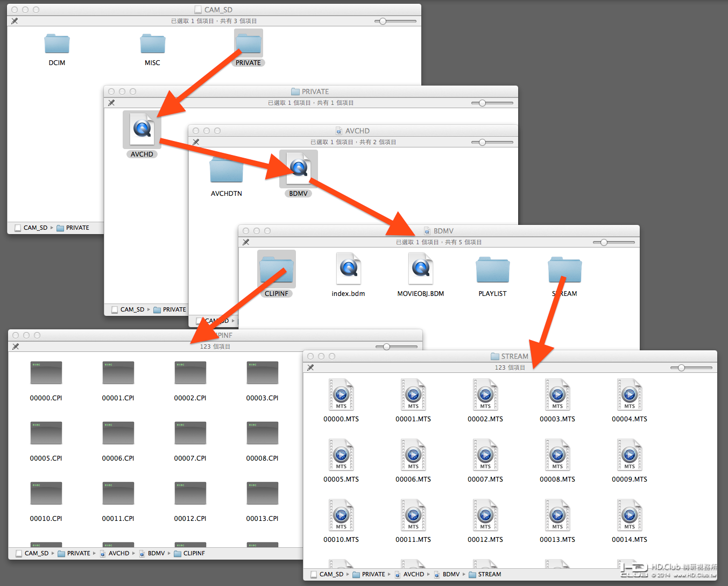Select the 00002.MTS video file
The height and width of the screenshot is (586, 728).
[x=485, y=394]
